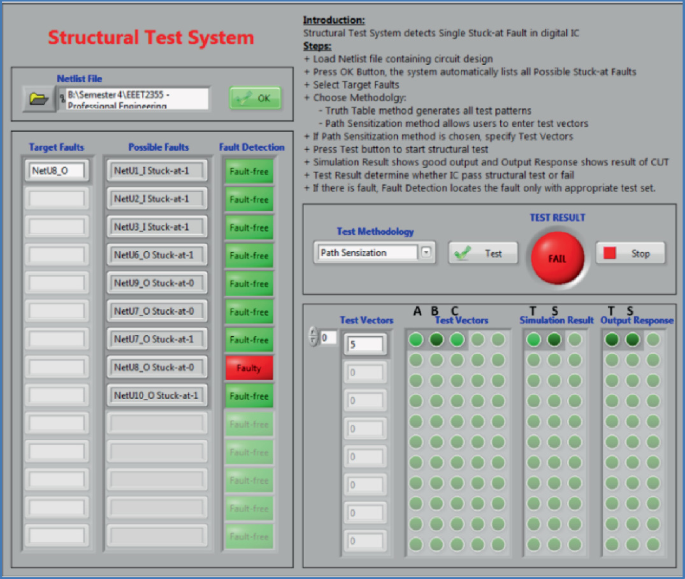Click the Test Vectors array index stepper
Image resolution: width=685 pixels, height=579 pixels.
[311, 338]
